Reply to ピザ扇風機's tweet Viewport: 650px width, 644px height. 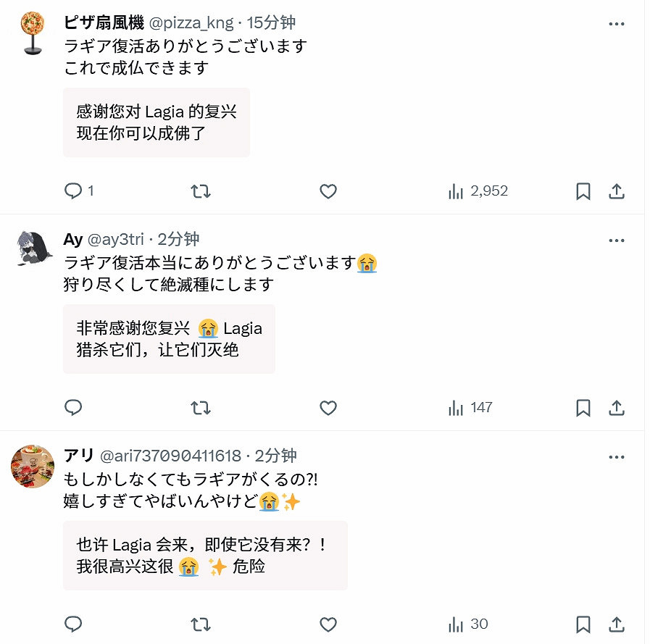click(73, 191)
